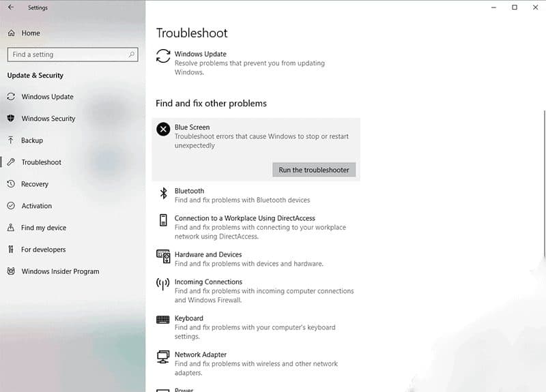Image resolution: width=546 pixels, height=392 pixels.
Task: Click the Windows Security shield icon
Action: [11, 118]
